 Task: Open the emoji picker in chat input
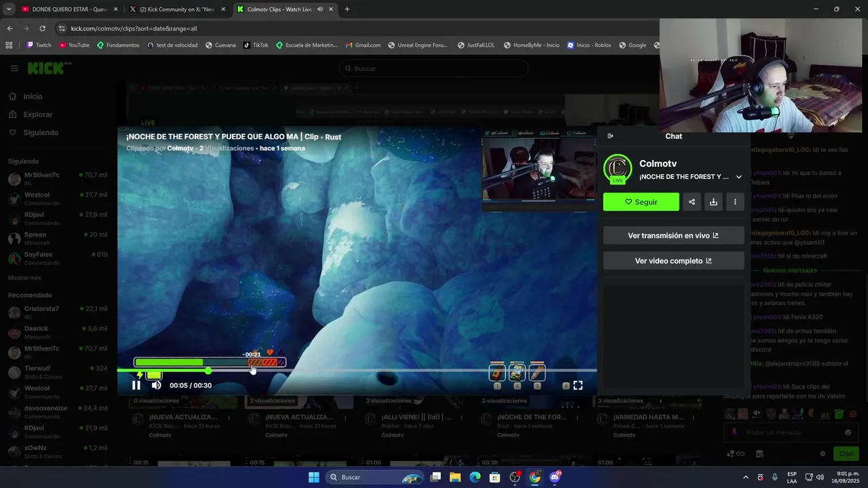point(848,432)
